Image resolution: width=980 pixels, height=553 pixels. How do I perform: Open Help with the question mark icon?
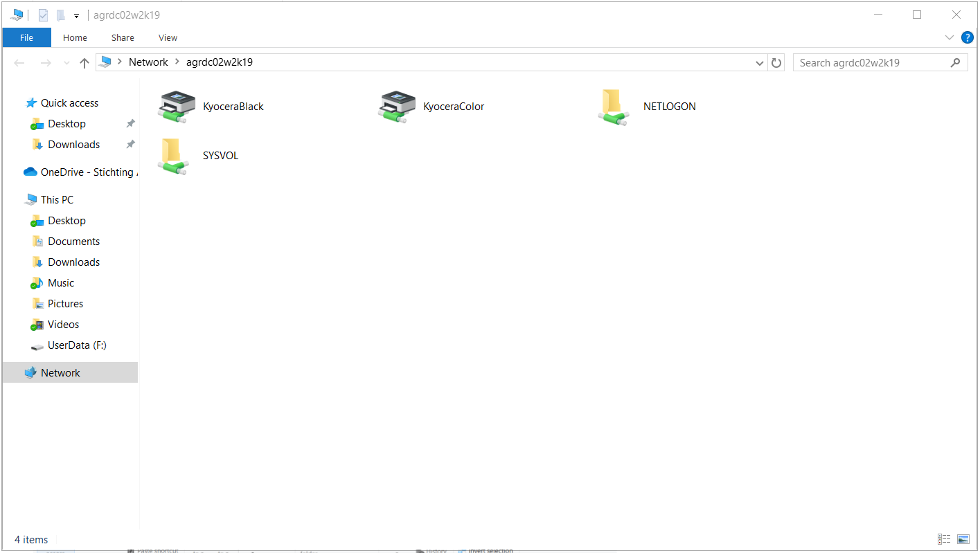click(x=968, y=37)
